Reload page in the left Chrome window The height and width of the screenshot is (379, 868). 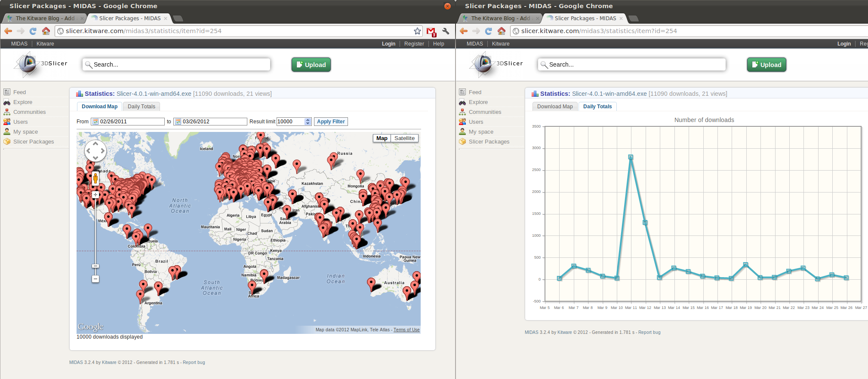[x=33, y=31]
